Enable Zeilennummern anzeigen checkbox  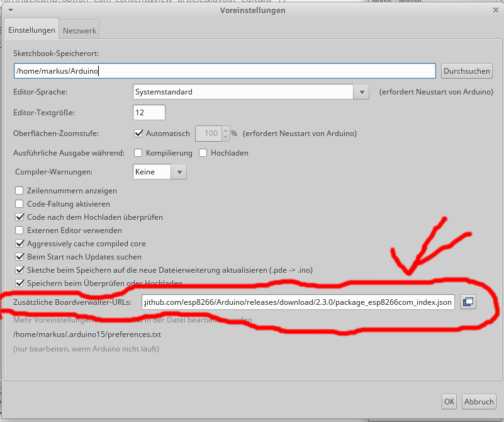click(x=20, y=191)
